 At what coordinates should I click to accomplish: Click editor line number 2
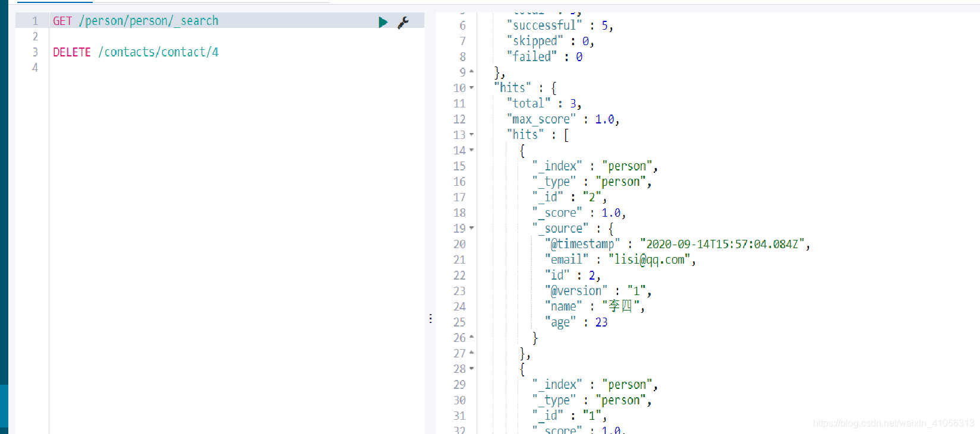pyautogui.click(x=35, y=37)
